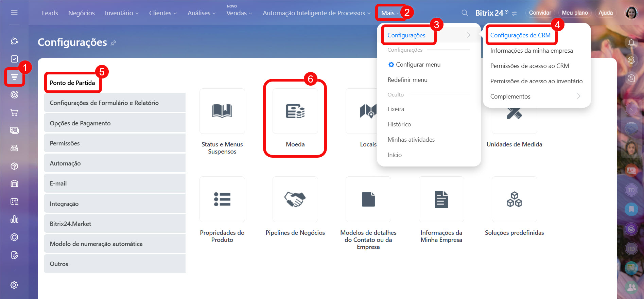This screenshot has width=644, height=299.
Task: Click the Ajuda button
Action: [x=606, y=13]
